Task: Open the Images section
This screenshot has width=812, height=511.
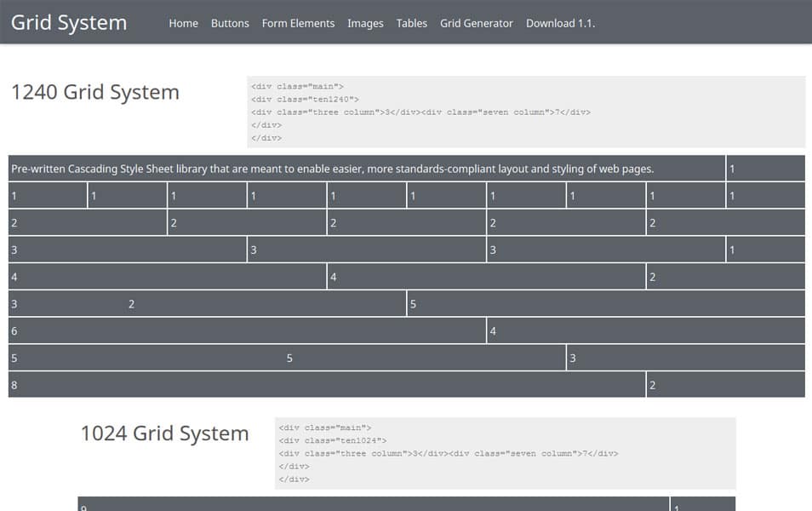Action: (x=365, y=23)
